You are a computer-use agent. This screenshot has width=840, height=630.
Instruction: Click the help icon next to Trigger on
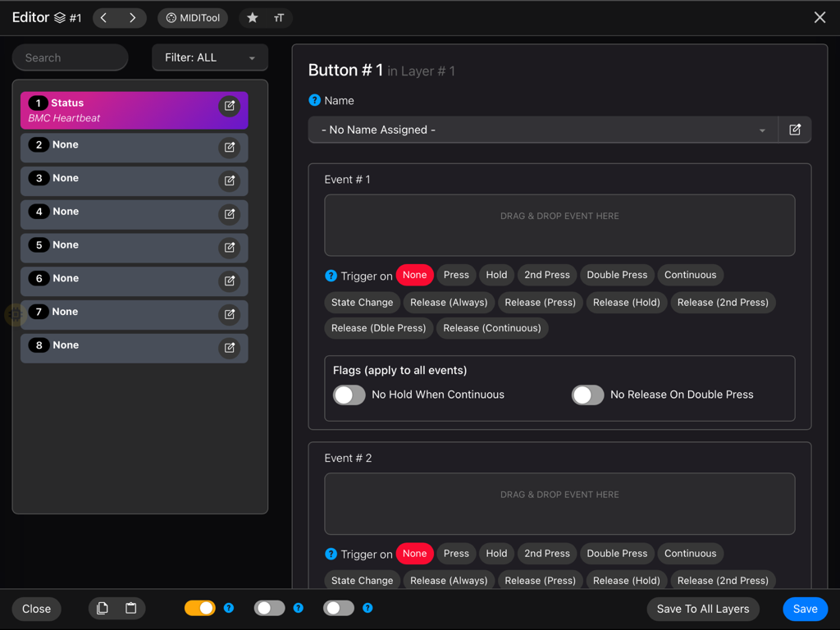click(x=330, y=275)
